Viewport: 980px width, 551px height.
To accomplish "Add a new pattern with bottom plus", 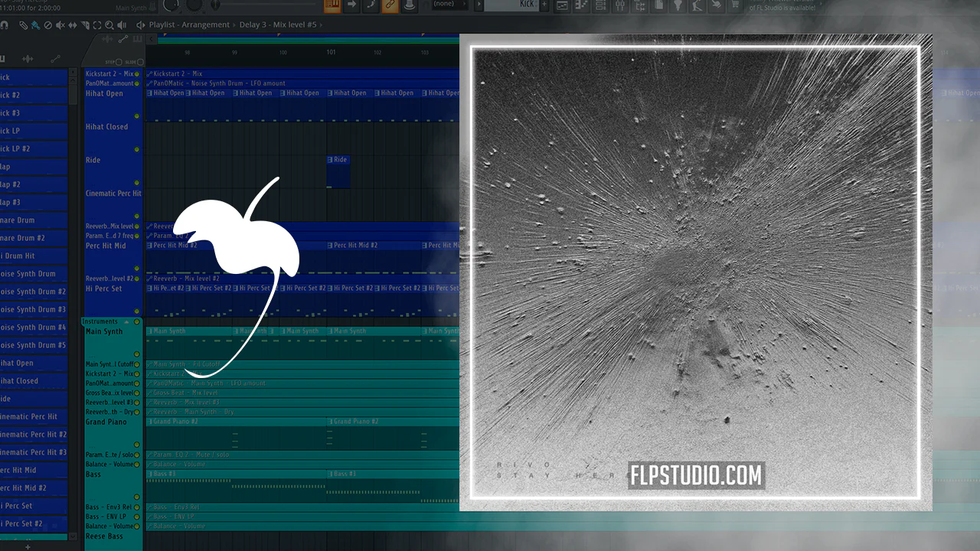I will coord(28,546).
